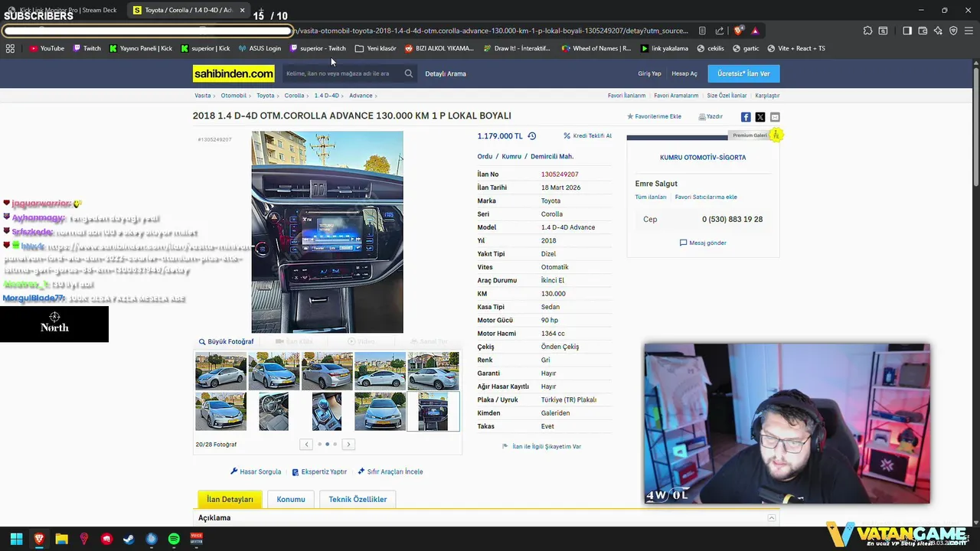Click Yazdır print link
Image resolution: width=980 pixels, height=551 pixels.
point(710,116)
